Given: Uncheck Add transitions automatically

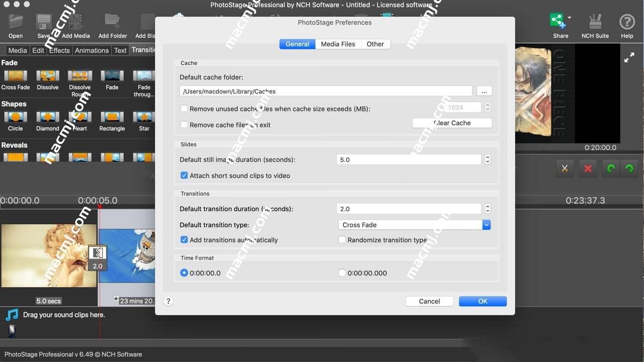Looking at the screenshot, I should click(184, 240).
